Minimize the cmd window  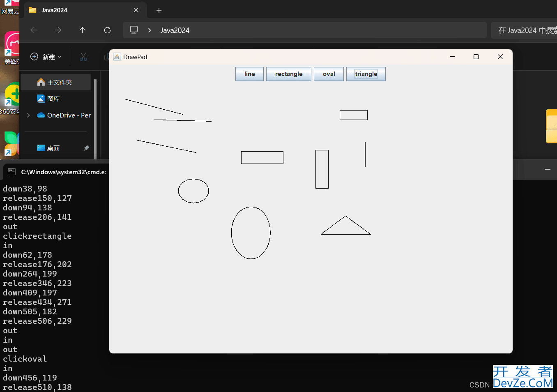click(548, 169)
